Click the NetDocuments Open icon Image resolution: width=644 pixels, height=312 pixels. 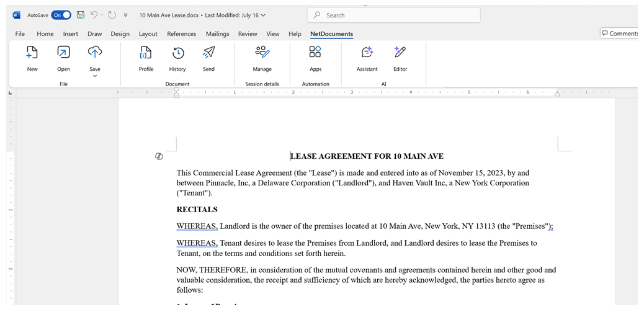point(64,59)
